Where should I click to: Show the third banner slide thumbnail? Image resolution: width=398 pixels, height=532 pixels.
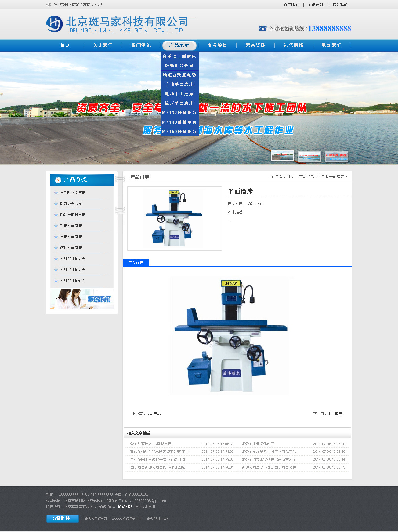point(336,157)
